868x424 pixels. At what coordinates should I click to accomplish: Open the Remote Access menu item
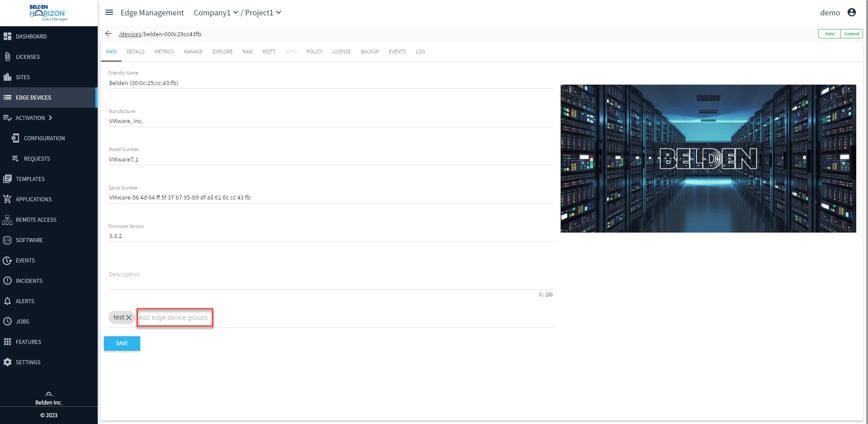pyautogui.click(x=48, y=219)
